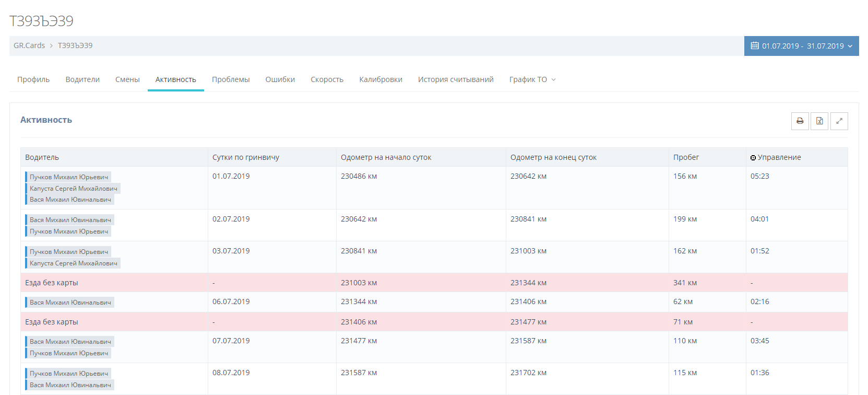
Task: Click the steering wheel icon by Управление
Action: point(753,158)
